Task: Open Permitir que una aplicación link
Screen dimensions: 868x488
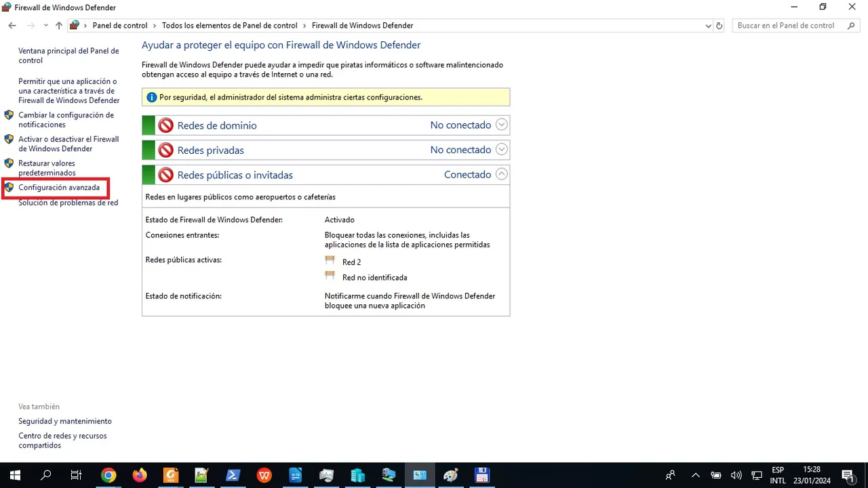Action: point(69,91)
